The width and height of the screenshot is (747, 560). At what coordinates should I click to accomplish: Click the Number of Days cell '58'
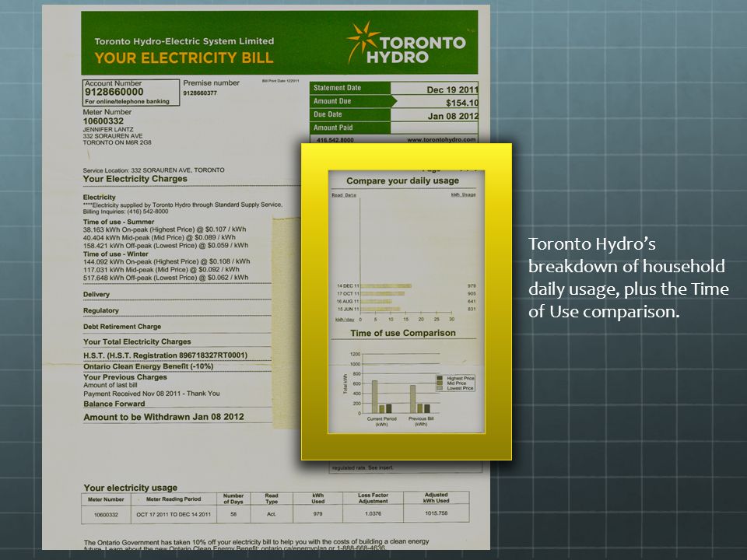[x=233, y=514]
